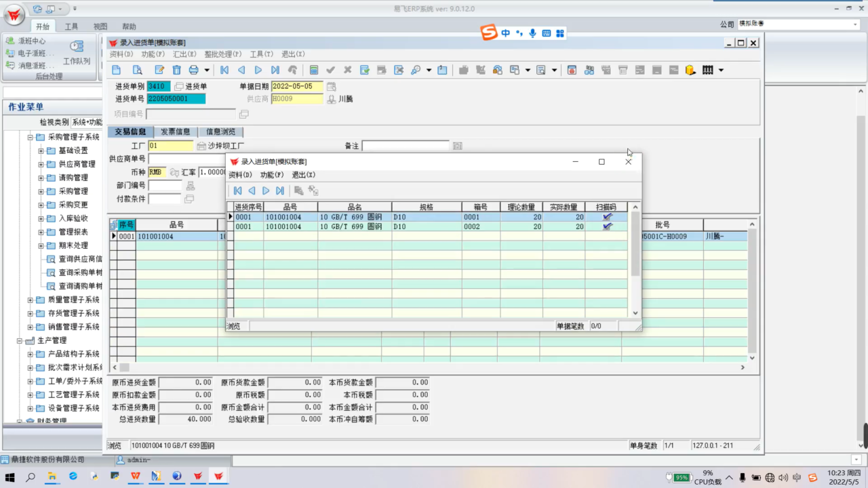868x488 pixels.
Task: Click the icon next to 备注 field
Action: tap(458, 146)
